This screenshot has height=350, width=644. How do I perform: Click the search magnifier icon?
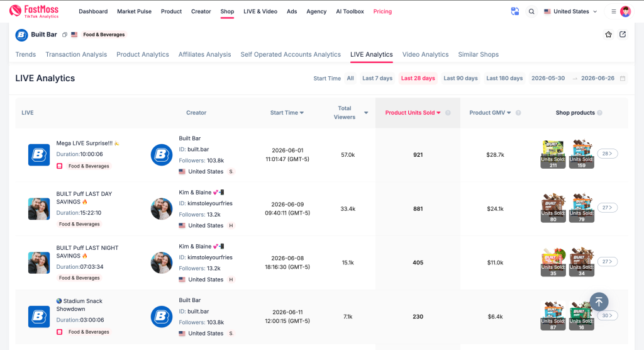(531, 11)
